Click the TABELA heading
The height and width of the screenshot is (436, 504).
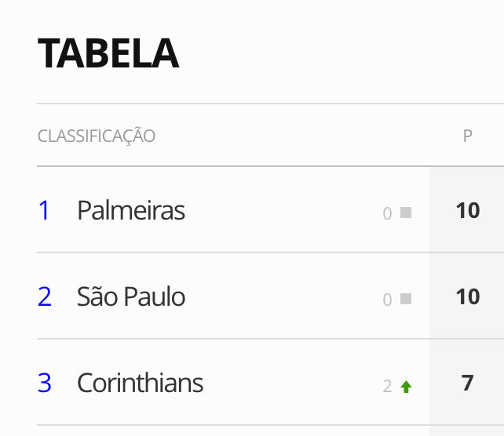click(x=108, y=53)
